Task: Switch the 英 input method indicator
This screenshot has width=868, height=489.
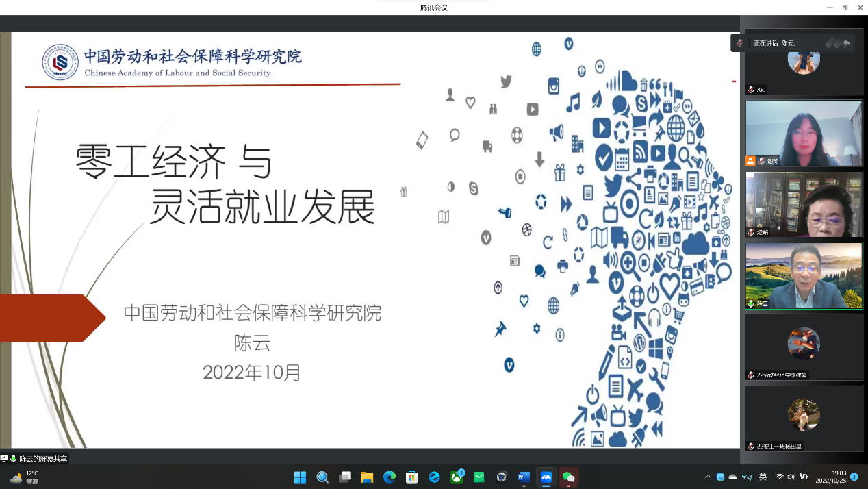Action: [763, 477]
